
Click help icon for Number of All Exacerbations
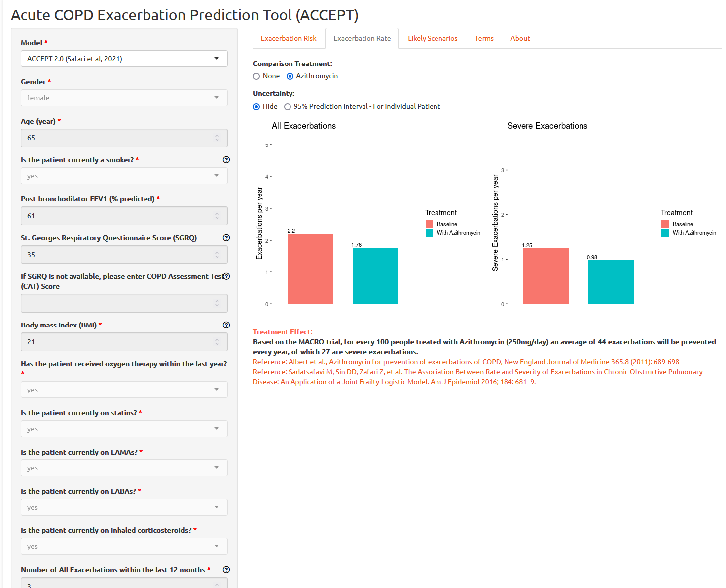[x=226, y=570]
